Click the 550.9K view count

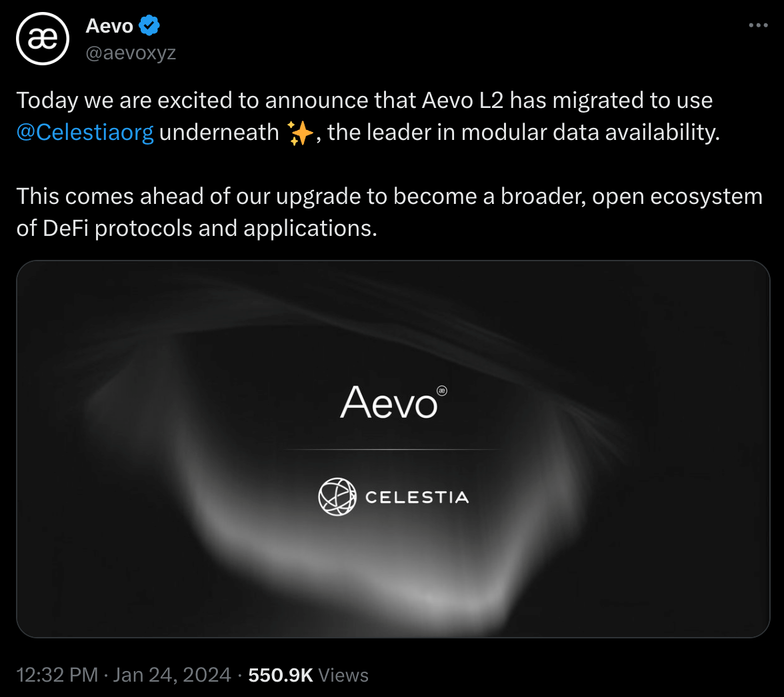point(280,675)
